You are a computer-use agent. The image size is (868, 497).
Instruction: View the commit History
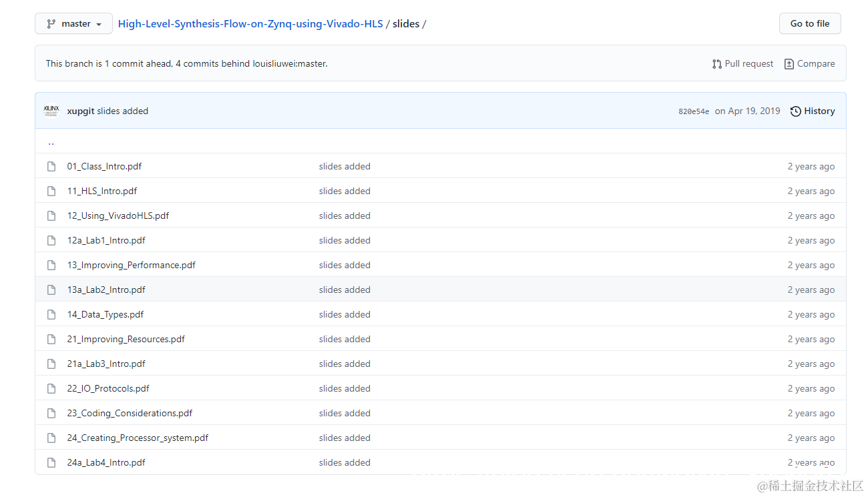pyautogui.click(x=813, y=111)
